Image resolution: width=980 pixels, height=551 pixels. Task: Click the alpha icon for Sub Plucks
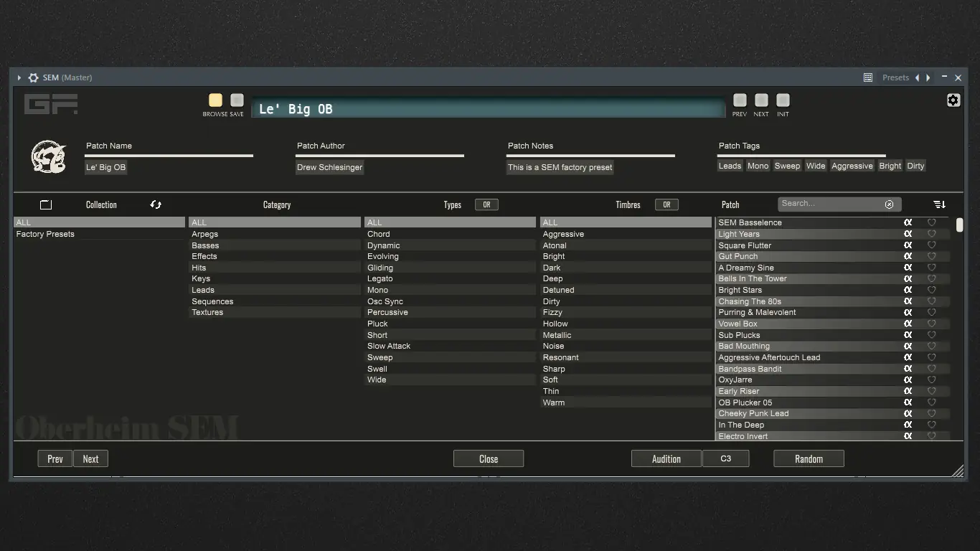(908, 335)
